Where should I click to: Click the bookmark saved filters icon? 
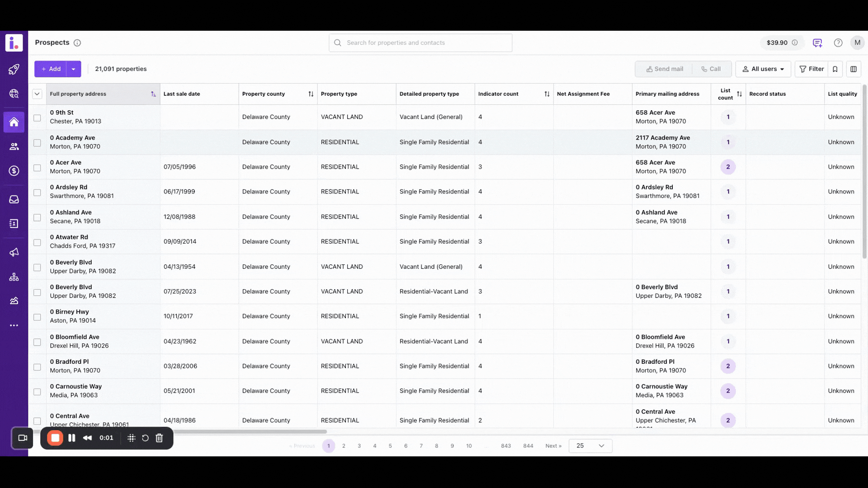click(835, 69)
